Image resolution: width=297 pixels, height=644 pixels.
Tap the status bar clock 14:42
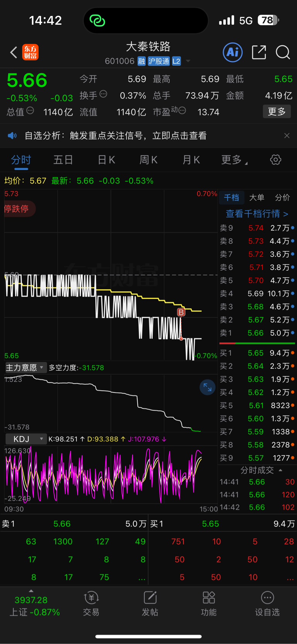45,20
